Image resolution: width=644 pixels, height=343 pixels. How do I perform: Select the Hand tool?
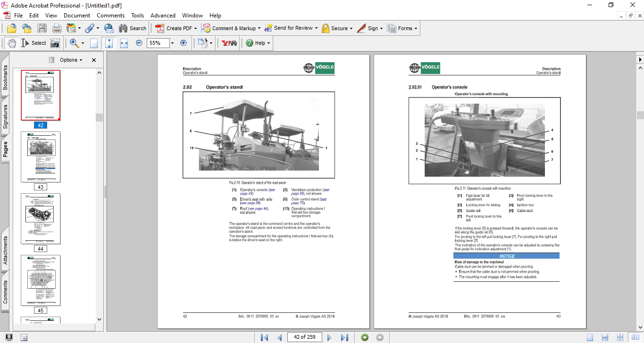tap(11, 43)
